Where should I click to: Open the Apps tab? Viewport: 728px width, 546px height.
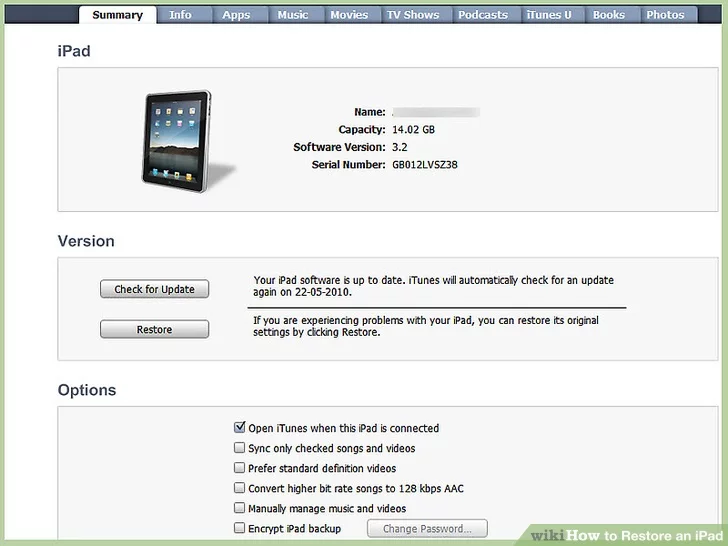coord(236,15)
